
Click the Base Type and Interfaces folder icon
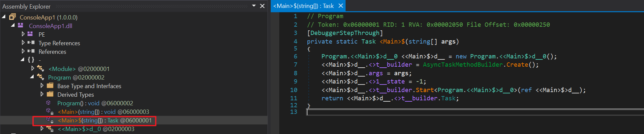50,85
